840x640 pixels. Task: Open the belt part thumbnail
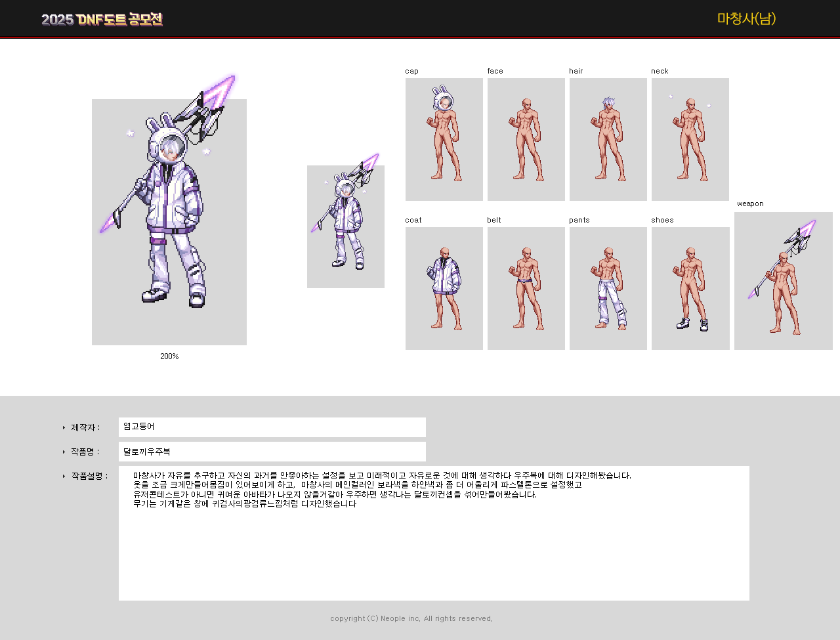526,288
